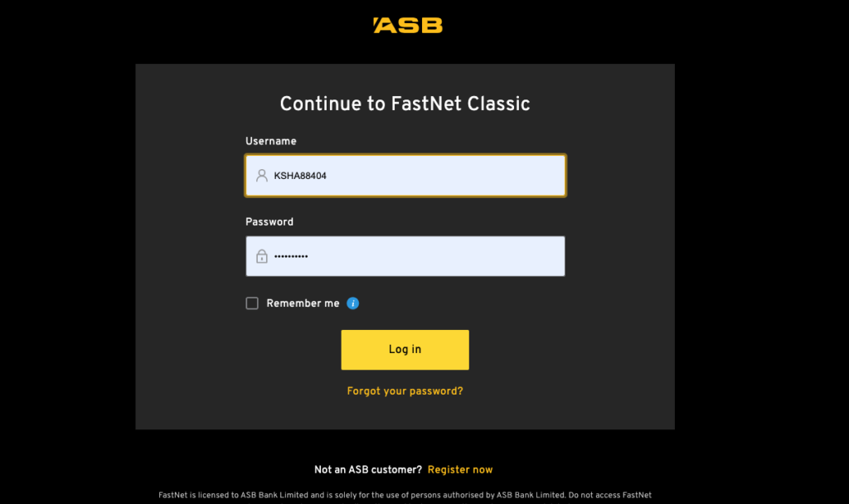Click the "Username" field label
This screenshot has width=849, height=504.
270,142
